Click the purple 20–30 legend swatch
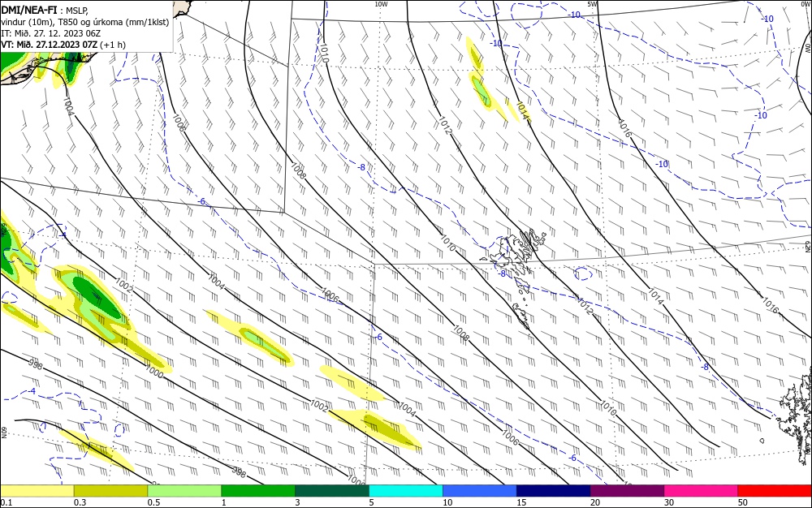812x508 pixels. [x=627, y=491]
